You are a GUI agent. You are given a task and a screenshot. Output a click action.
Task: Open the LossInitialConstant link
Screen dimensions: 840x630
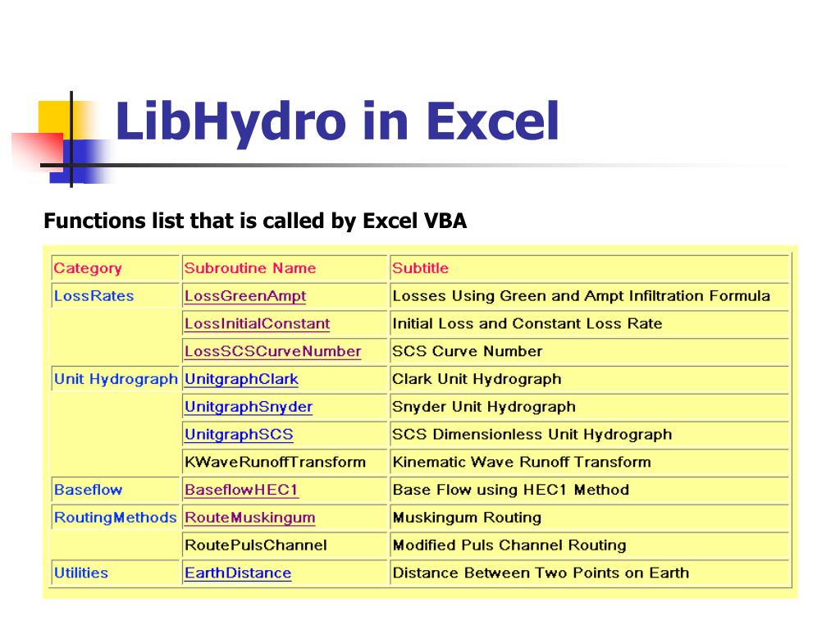[x=257, y=324]
